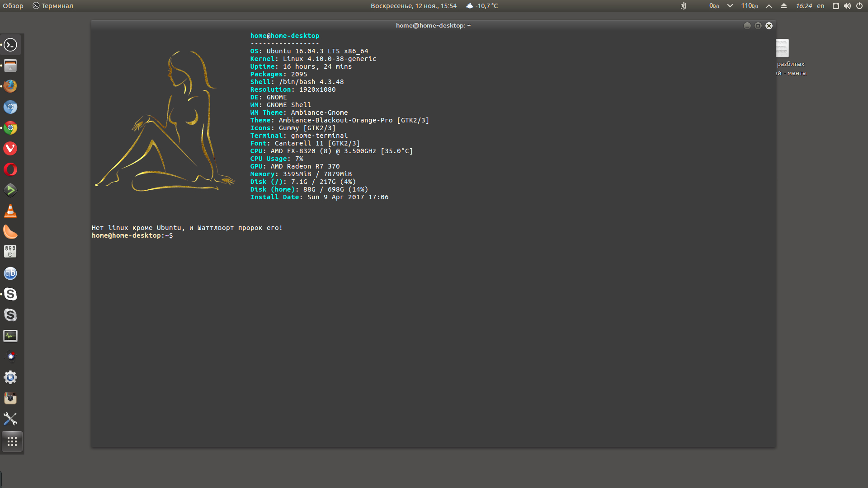Click the 0B/s download rate text
This screenshot has height=488, width=868.
[714, 6]
